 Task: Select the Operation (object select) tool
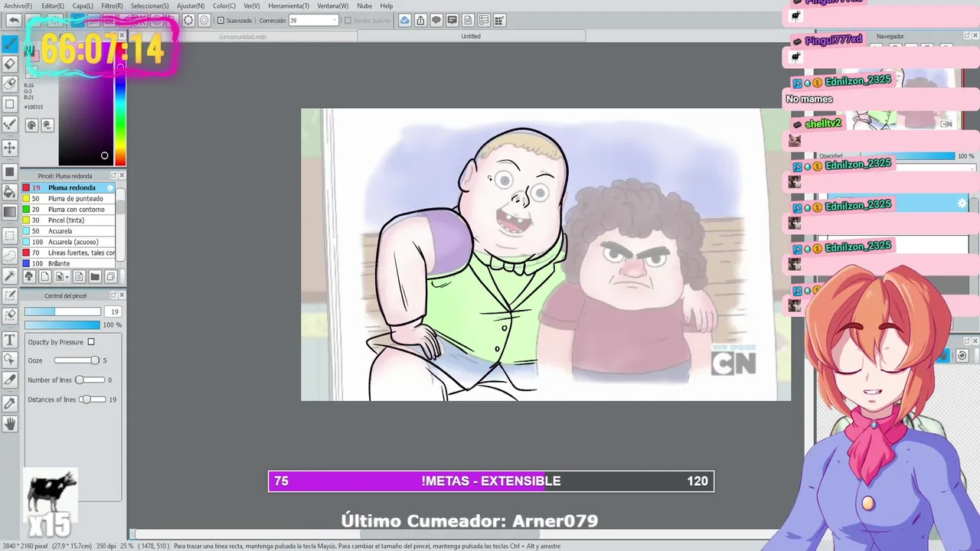pyautogui.click(x=10, y=359)
